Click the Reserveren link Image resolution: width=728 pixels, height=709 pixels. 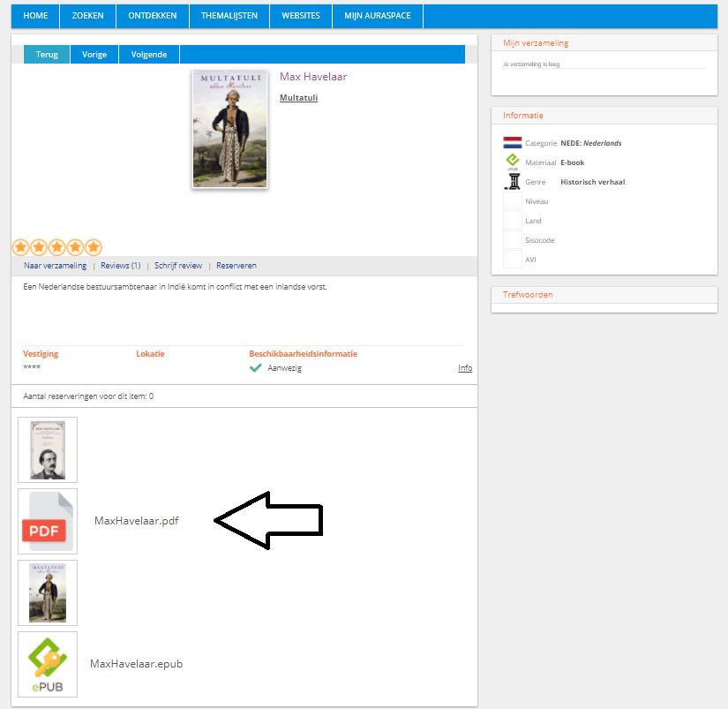coord(236,266)
